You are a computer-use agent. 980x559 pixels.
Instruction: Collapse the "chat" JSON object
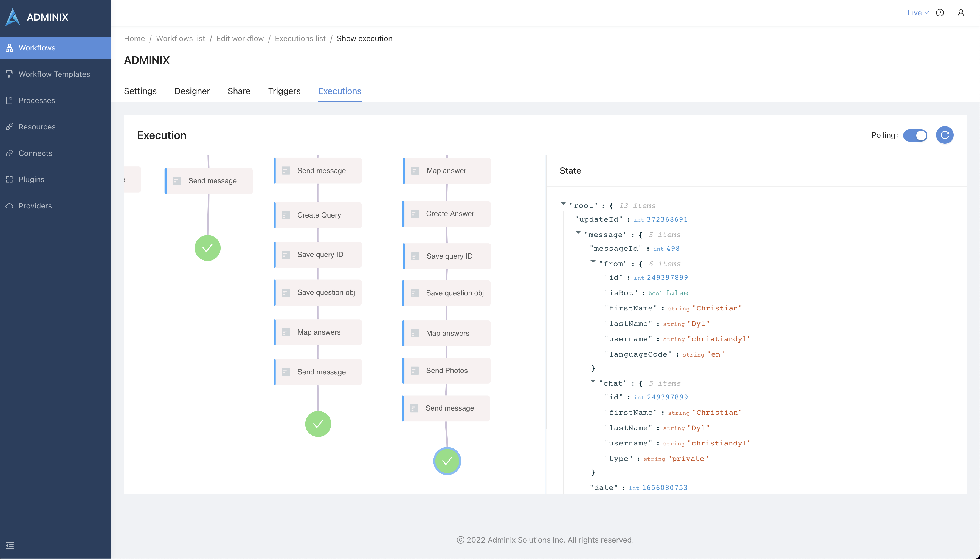593,382
